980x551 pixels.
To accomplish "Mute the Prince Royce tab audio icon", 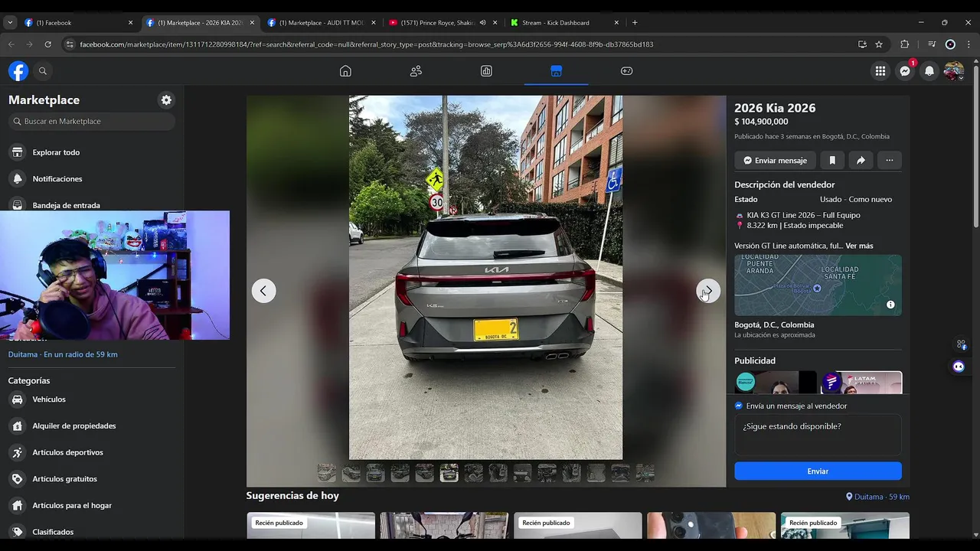I will tap(482, 23).
